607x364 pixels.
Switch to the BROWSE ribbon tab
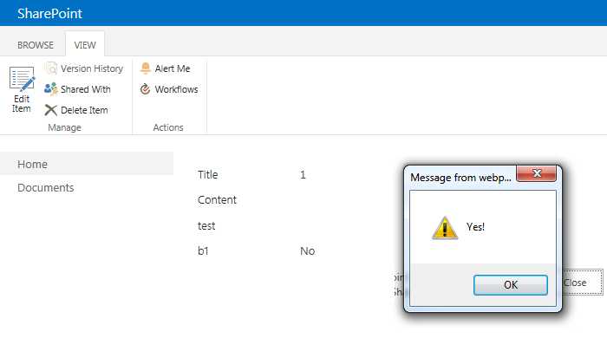coord(36,45)
